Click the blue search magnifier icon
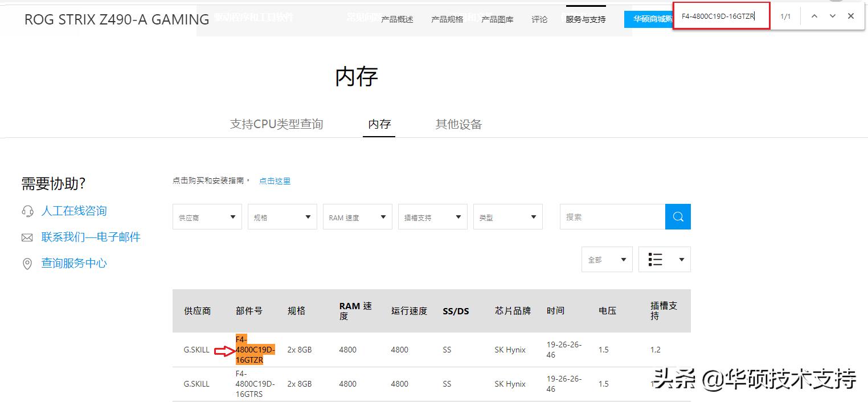Viewport: 868px width, 402px height. 678,216
